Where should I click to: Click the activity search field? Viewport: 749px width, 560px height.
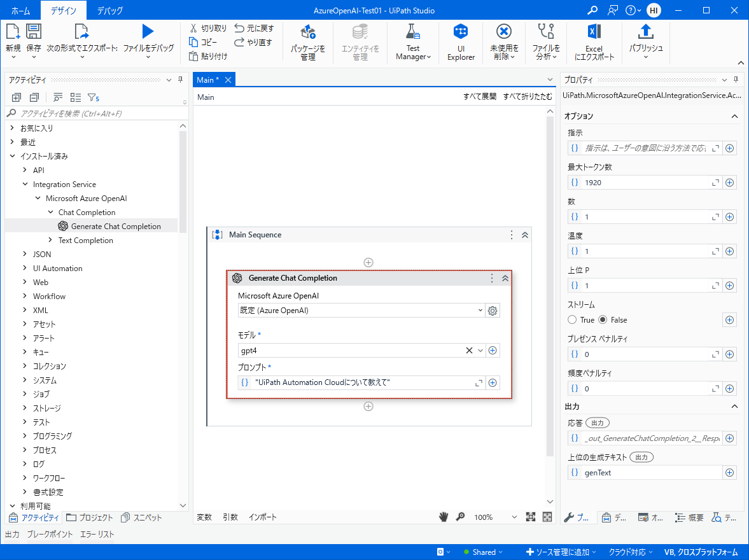[98, 113]
